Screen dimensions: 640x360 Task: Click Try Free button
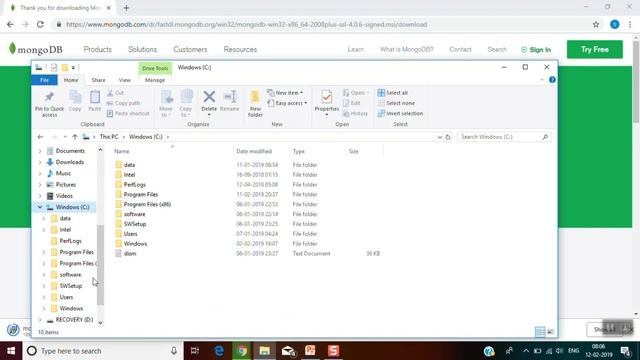click(595, 49)
